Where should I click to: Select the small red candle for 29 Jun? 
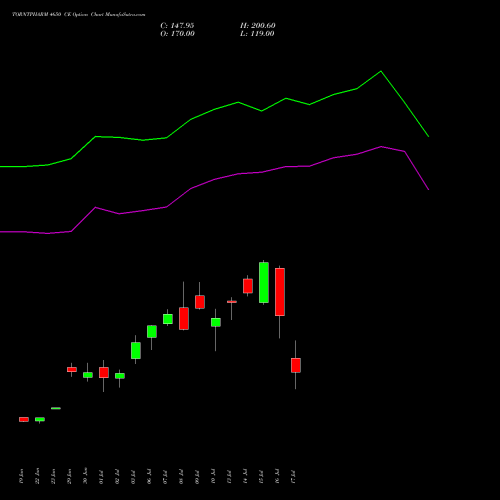click(x=72, y=369)
